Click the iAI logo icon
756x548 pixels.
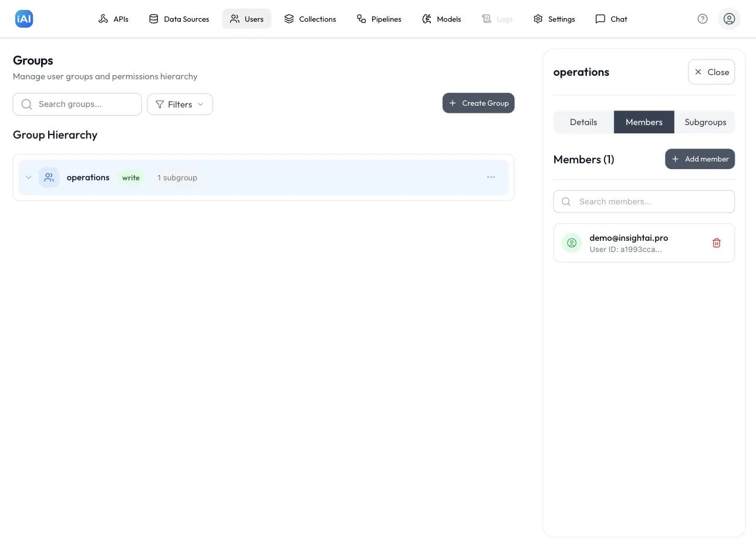point(24,19)
